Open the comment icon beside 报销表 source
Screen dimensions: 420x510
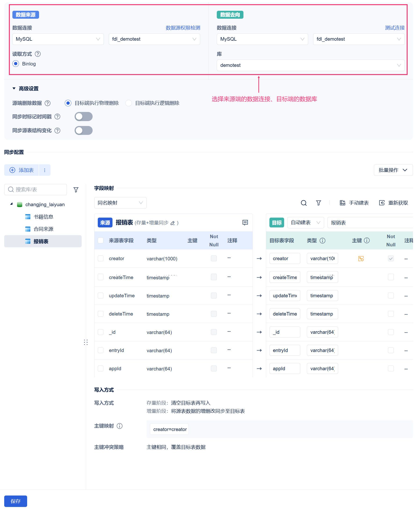pyautogui.click(x=245, y=223)
